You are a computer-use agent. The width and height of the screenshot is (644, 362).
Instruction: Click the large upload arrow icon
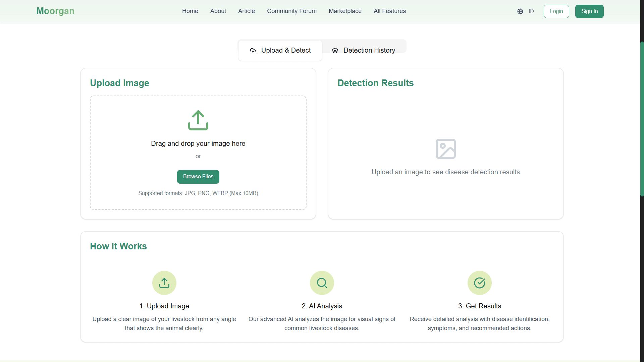click(198, 120)
